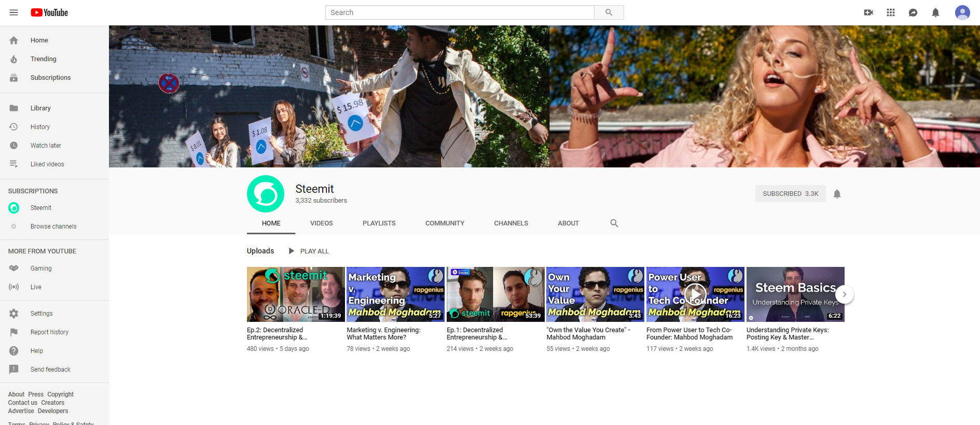Open Ep.1 Decentralized Entrepreneurship thumbnail

(x=495, y=294)
